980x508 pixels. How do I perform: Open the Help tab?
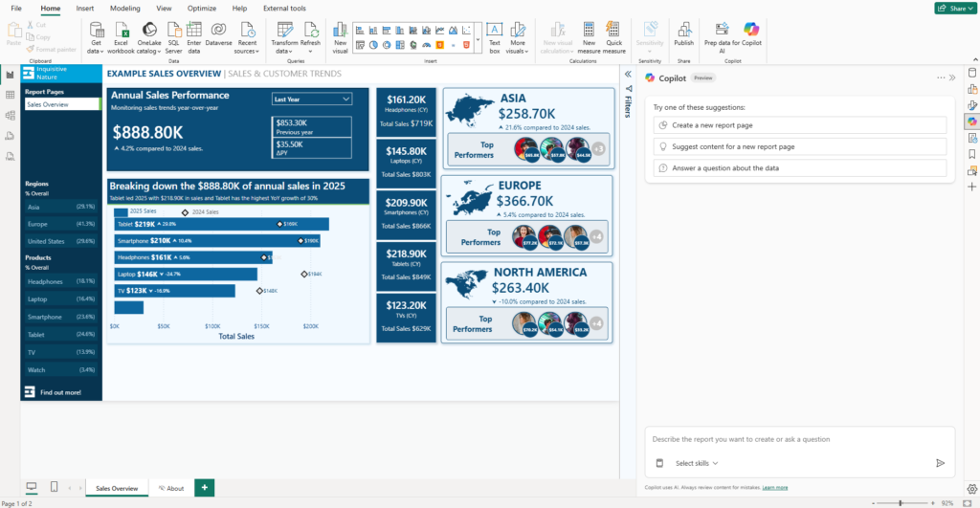pyautogui.click(x=239, y=8)
